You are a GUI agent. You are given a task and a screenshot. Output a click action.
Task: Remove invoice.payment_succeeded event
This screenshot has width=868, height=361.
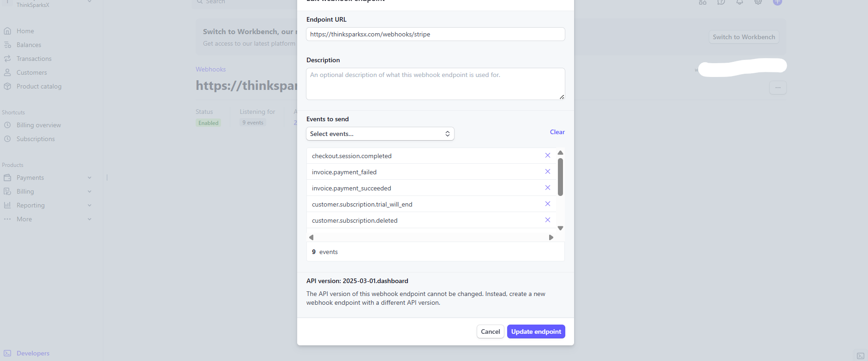tap(548, 188)
